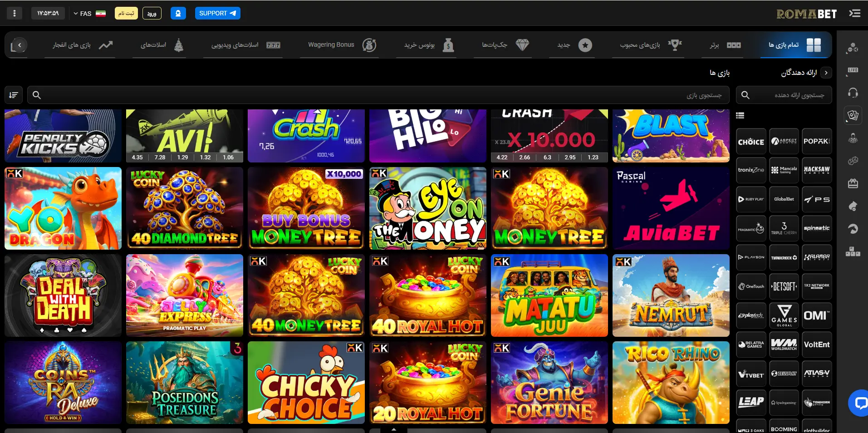Open the hamburger menu beside ROMABET logo
The height and width of the screenshot is (433, 868).
pos(855,13)
